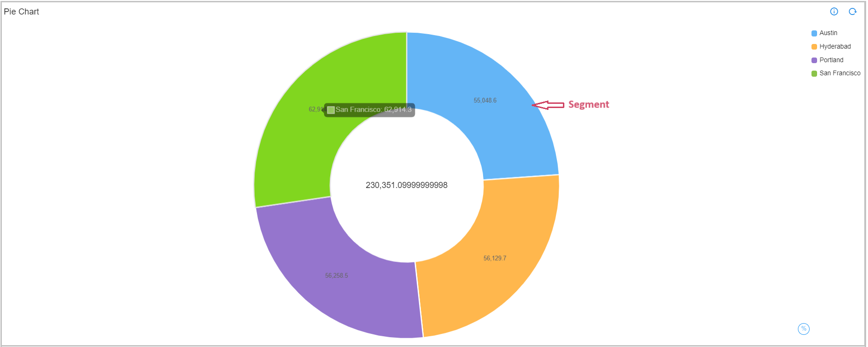868x347 pixels.
Task: Click the center total 230,351.09999999998
Action: coord(406,185)
